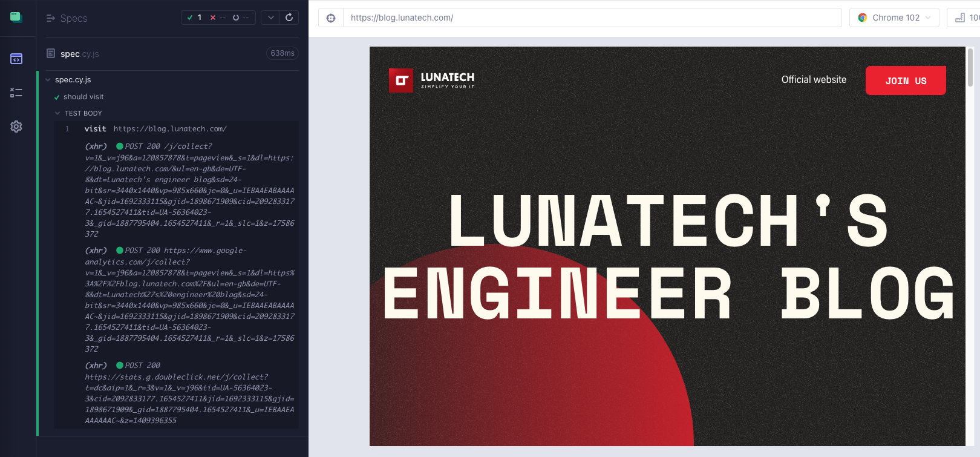980x457 pixels.
Task: Click the Lunatech logo in the page
Action: coord(432,80)
